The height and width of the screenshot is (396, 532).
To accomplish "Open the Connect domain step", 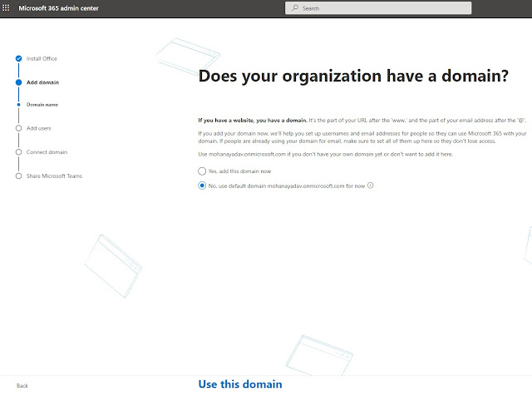I will (47, 152).
